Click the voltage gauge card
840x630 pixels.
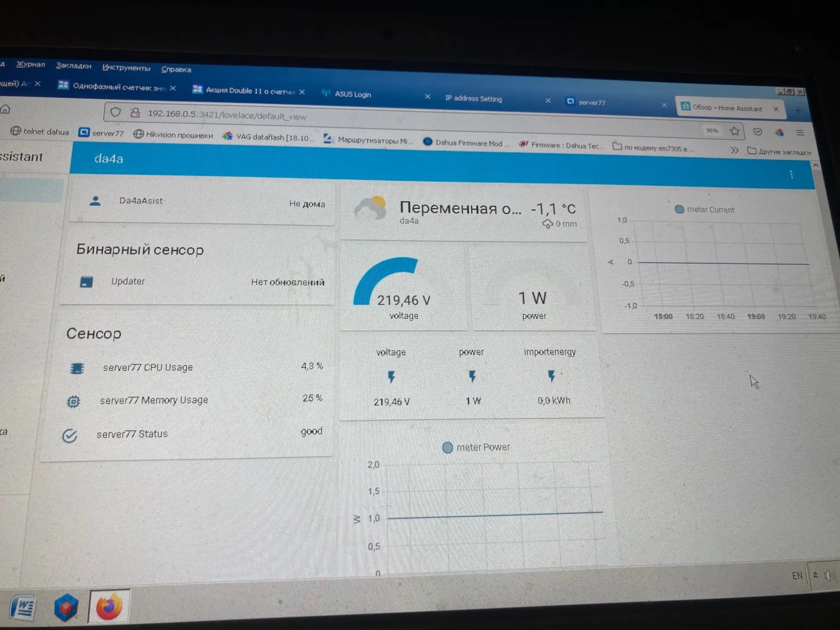[403, 290]
